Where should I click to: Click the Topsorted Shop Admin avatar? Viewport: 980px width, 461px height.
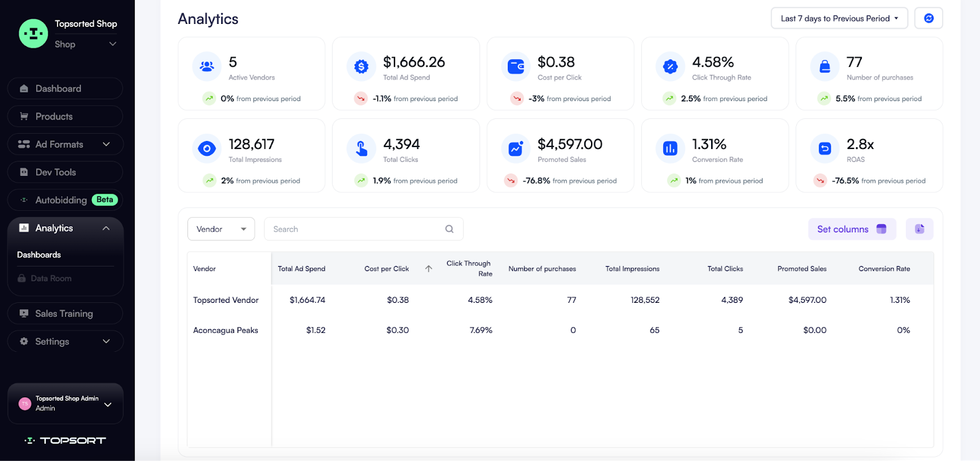25,403
